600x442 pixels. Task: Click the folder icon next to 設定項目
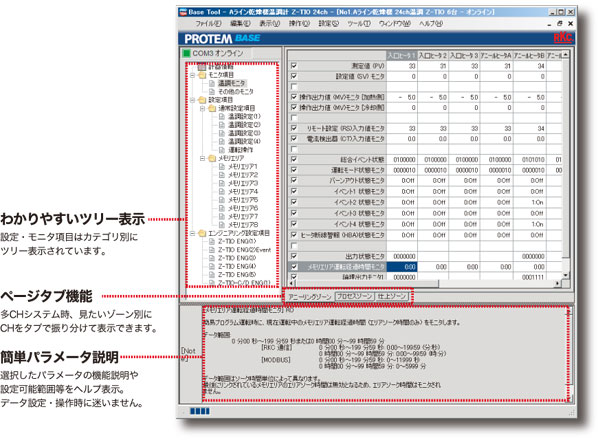(202, 100)
